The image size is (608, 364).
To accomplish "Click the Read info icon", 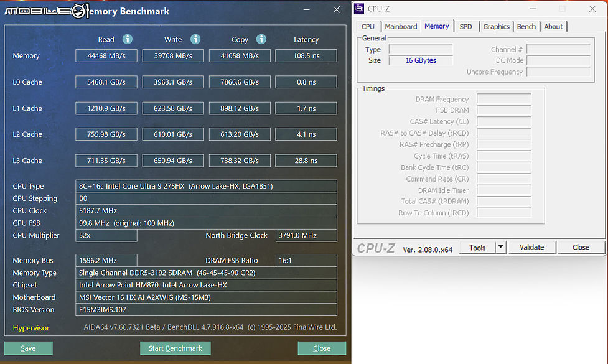I will [x=127, y=39].
